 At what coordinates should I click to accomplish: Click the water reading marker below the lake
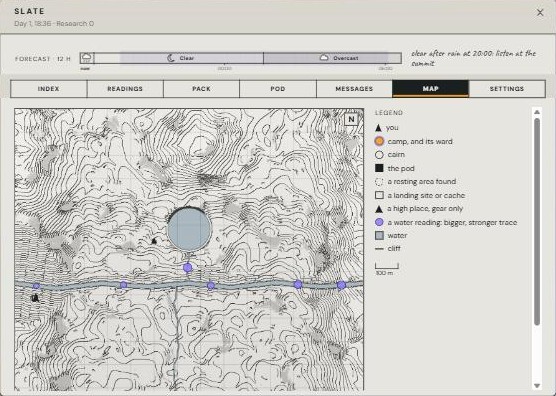[x=188, y=268]
